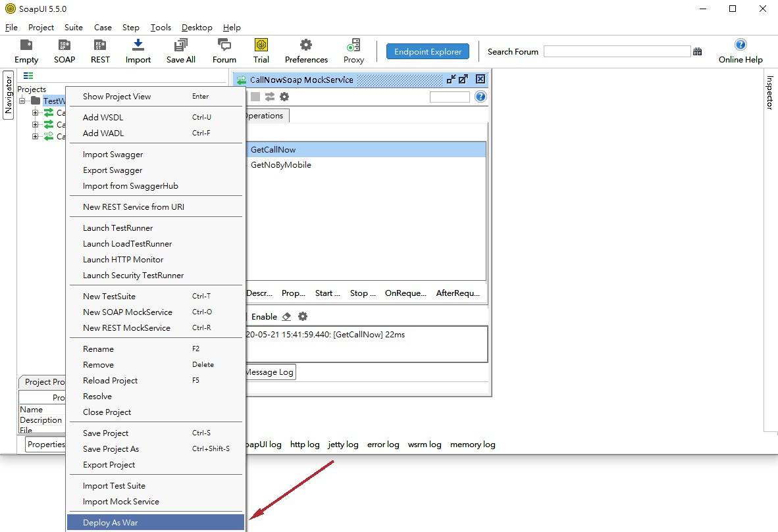This screenshot has width=778, height=532.
Task: Click the MockService help question icon
Action: 480,96
